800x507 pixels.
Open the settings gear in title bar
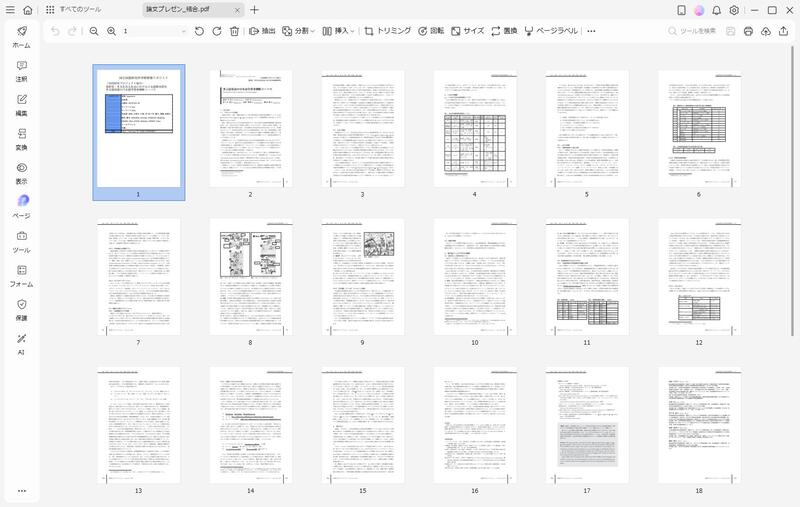point(734,10)
